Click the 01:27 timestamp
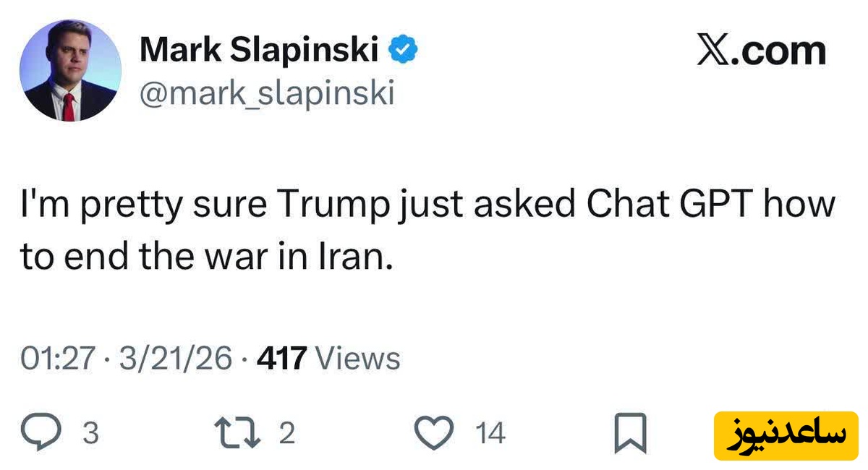 (57, 359)
